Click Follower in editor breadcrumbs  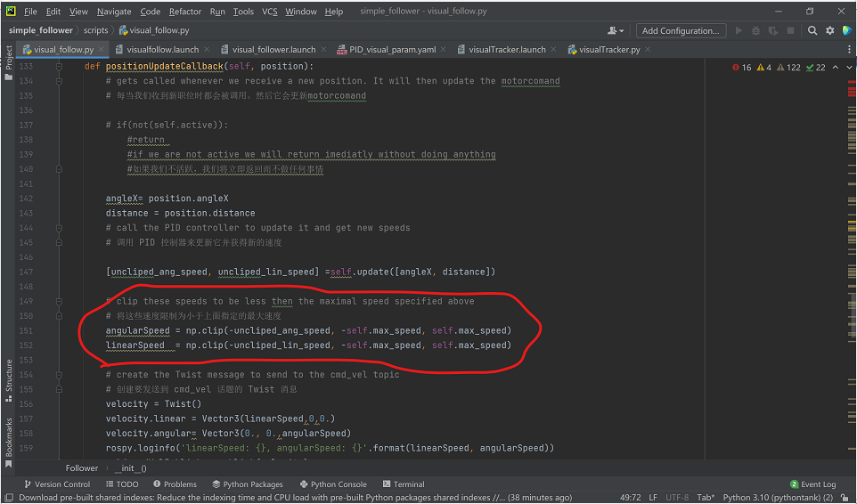coord(82,468)
